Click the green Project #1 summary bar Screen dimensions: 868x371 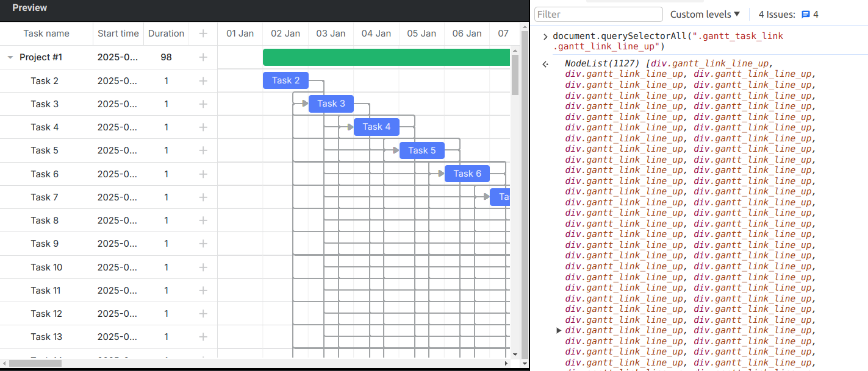(386, 57)
